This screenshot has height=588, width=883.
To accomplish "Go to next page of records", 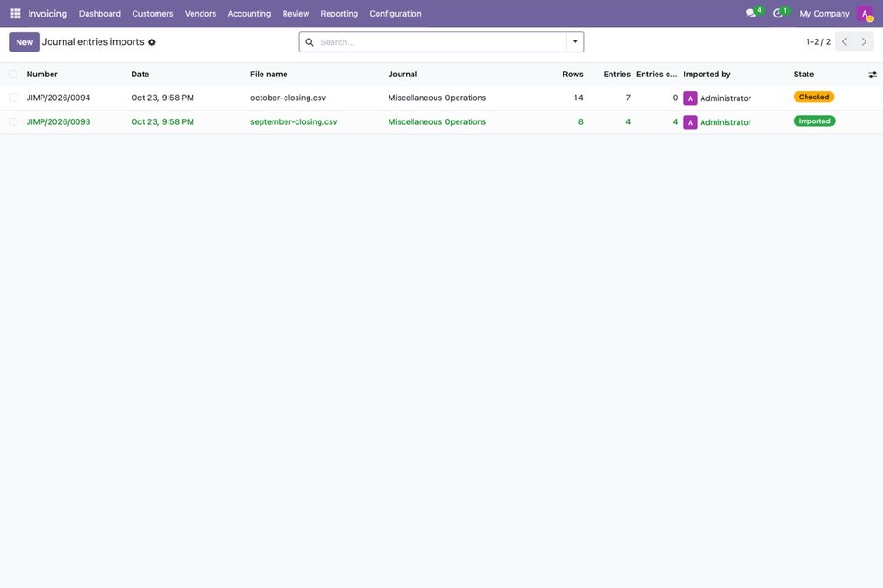I will [864, 41].
